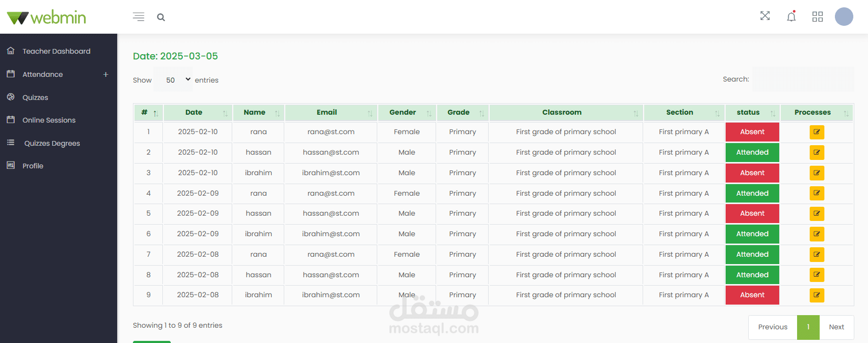Edit attendance for row 5 hassan
The image size is (868, 343).
tap(817, 214)
